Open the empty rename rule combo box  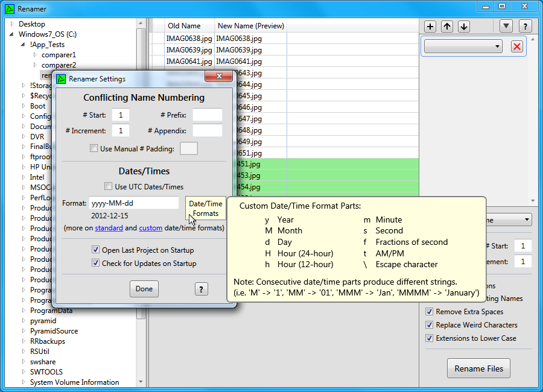click(462, 46)
